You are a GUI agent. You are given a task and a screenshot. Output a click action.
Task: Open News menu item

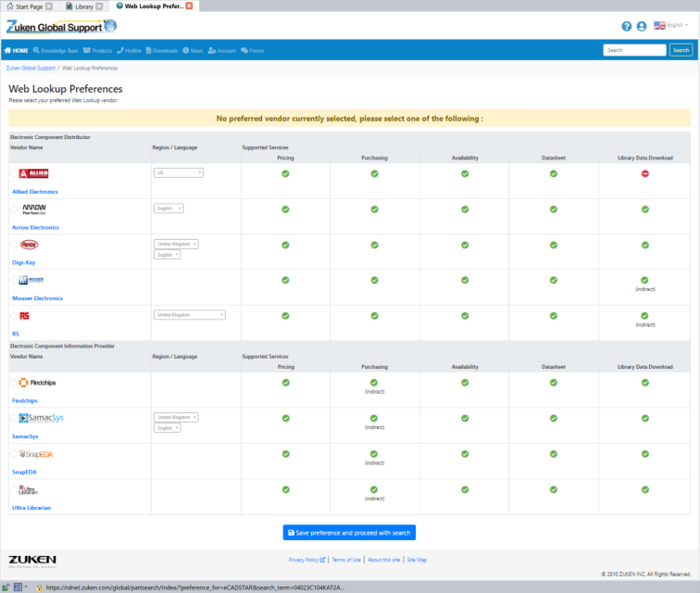pos(193,50)
